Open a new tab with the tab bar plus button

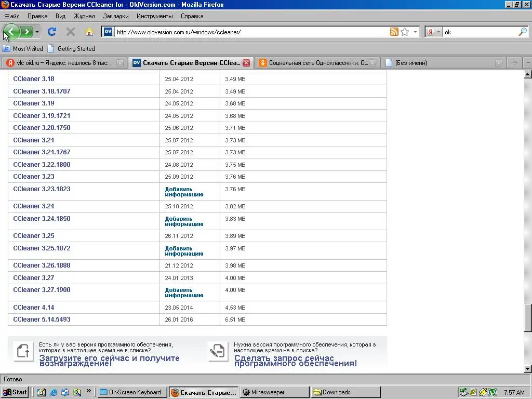[x=515, y=63]
